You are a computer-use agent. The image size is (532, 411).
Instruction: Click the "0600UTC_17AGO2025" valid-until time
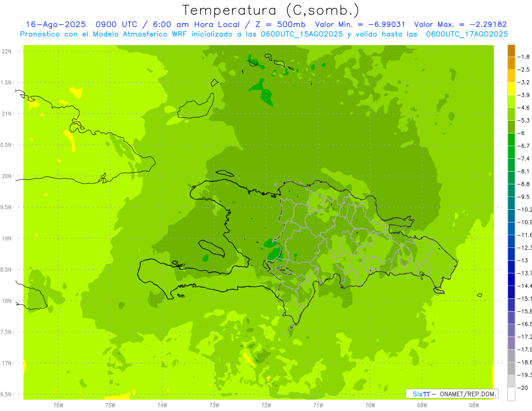click(x=467, y=34)
